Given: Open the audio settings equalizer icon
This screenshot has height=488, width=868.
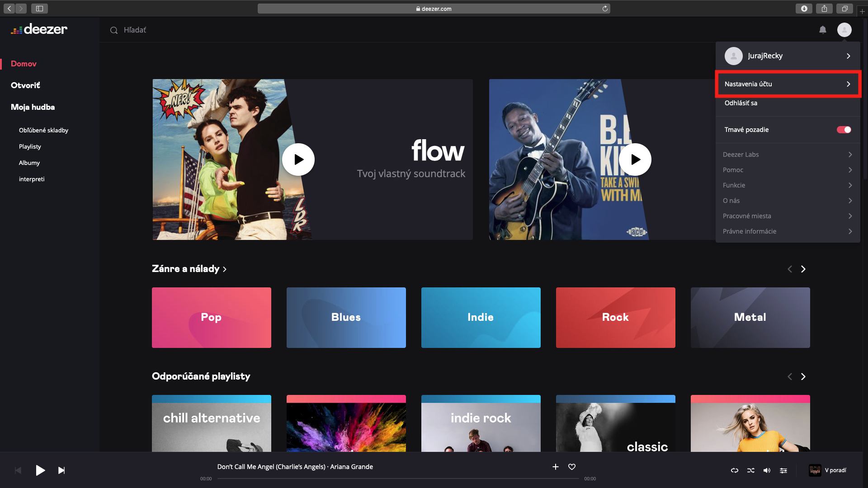Looking at the screenshot, I should pyautogui.click(x=783, y=470).
